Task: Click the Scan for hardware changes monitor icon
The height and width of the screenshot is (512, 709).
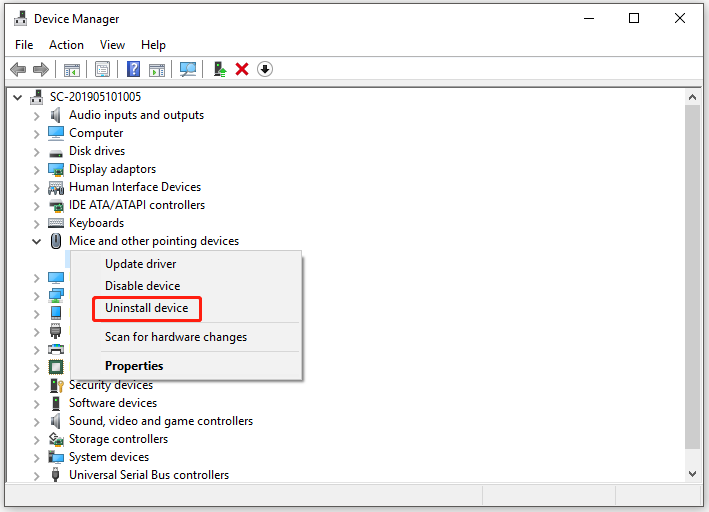Action: pyautogui.click(x=187, y=69)
